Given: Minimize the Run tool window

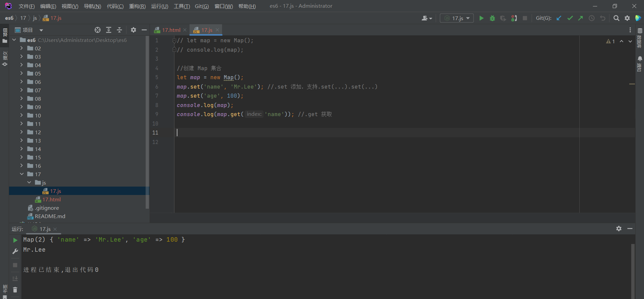Looking at the screenshot, I should click(x=630, y=229).
